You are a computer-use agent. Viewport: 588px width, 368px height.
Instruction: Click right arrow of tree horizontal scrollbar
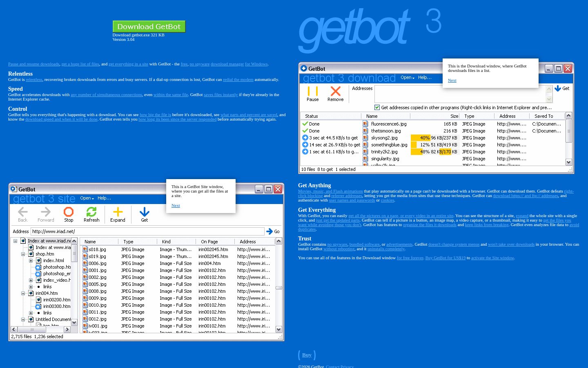click(67, 329)
